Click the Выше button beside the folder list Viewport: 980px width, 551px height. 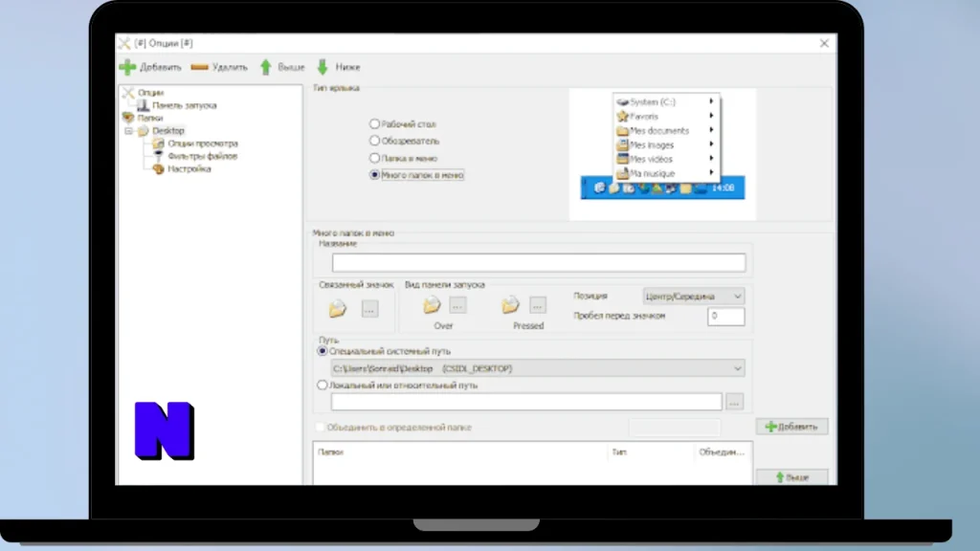tap(791, 477)
